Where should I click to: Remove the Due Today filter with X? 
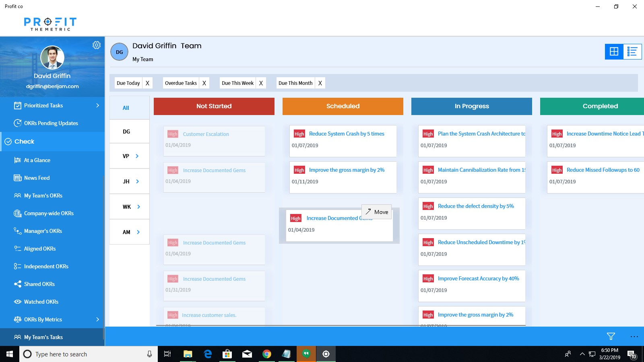click(148, 83)
